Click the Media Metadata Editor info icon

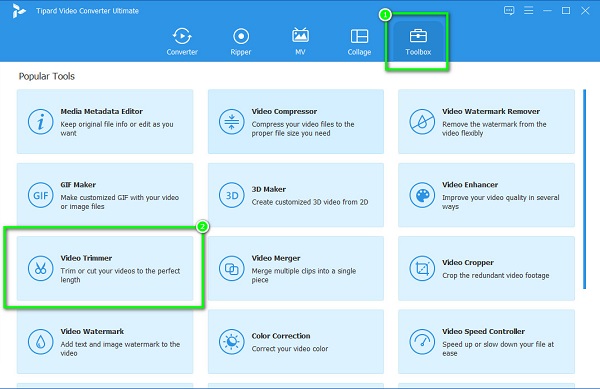click(40, 122)
